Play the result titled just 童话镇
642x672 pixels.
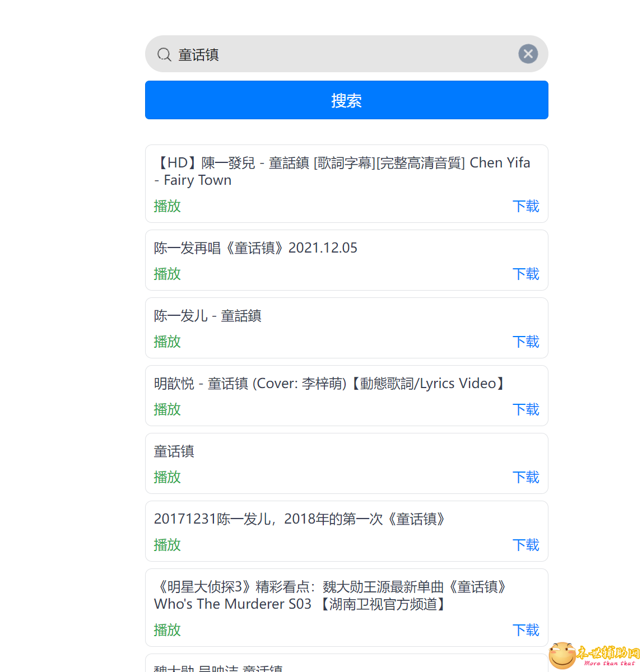click(x=167, y=477)
